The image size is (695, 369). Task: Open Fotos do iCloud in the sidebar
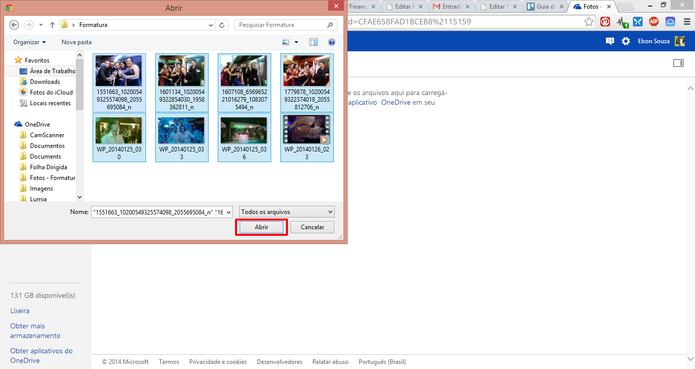tap(51, 92)
